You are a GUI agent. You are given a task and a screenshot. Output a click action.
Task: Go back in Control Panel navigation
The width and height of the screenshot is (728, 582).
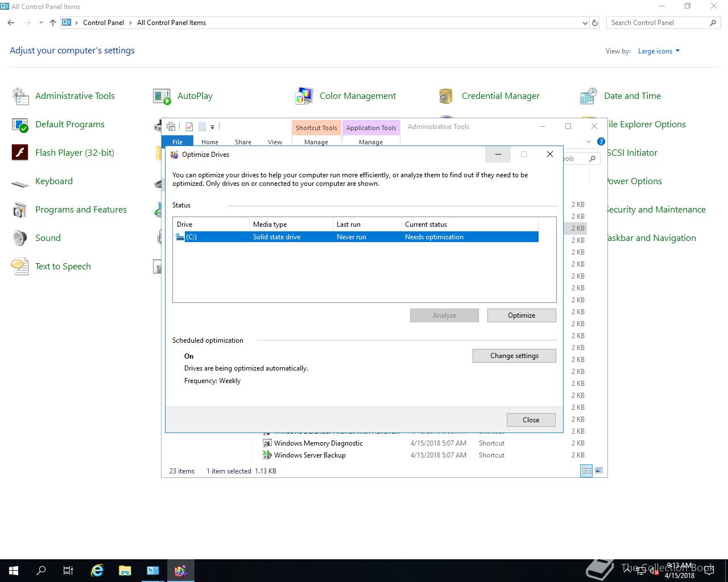pyautogui.click(x=11, y=23)
